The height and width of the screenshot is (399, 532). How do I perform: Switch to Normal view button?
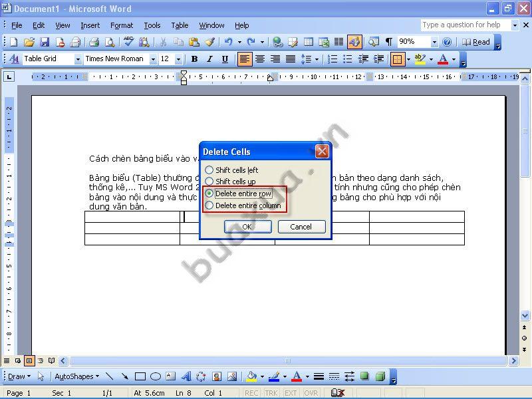[7, 360]
